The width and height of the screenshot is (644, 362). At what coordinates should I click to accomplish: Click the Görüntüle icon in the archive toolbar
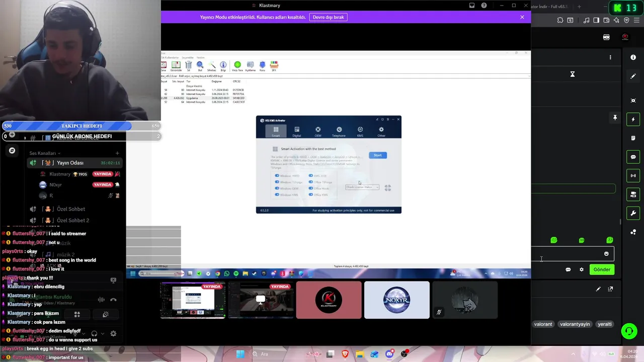point(176,66)
